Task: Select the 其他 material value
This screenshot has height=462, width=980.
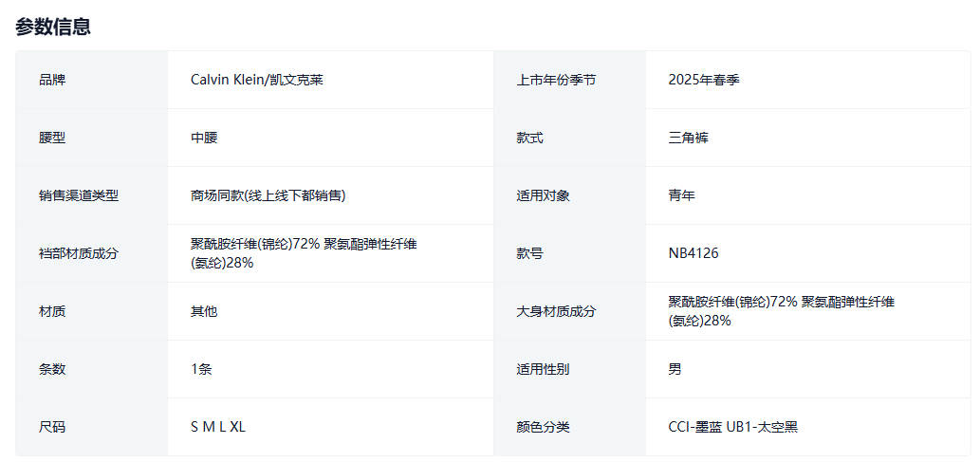Action: tap(204, 311)
